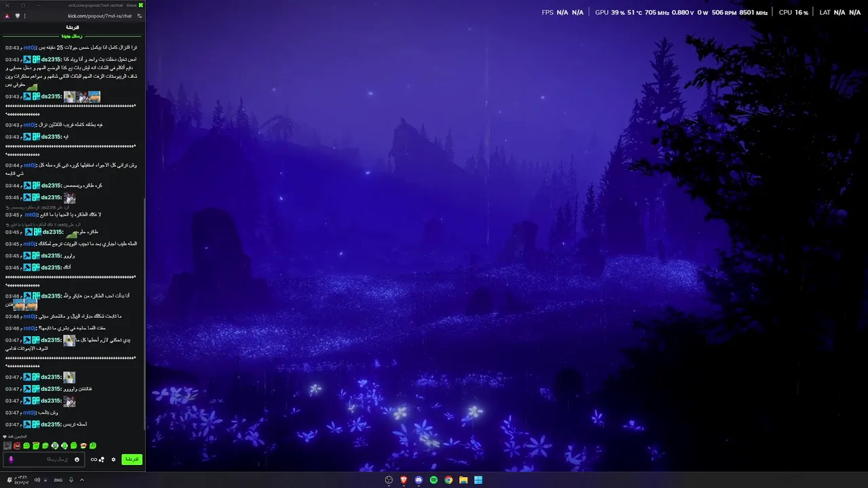Pick the green emote with halo

(x=36, y=445)
